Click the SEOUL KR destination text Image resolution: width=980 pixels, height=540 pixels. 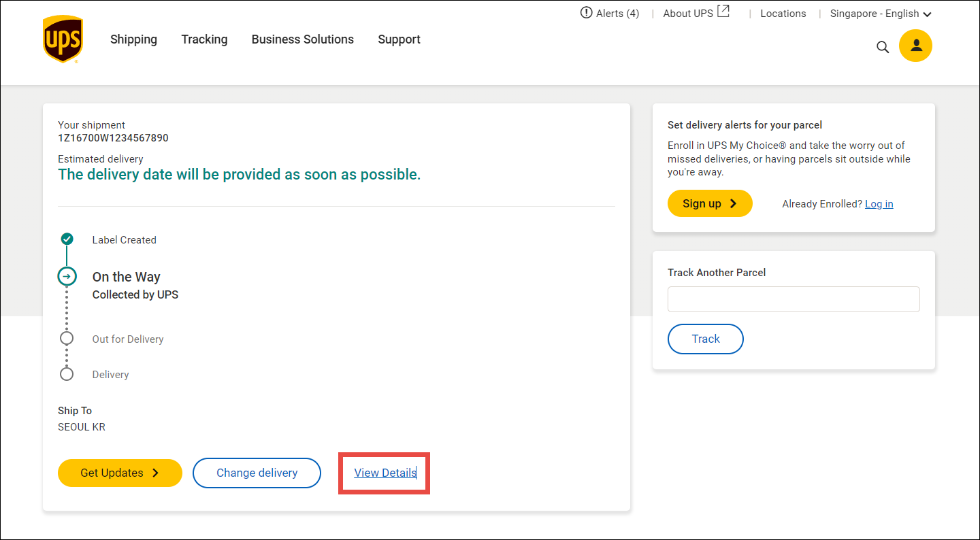(x=82, y=428)
